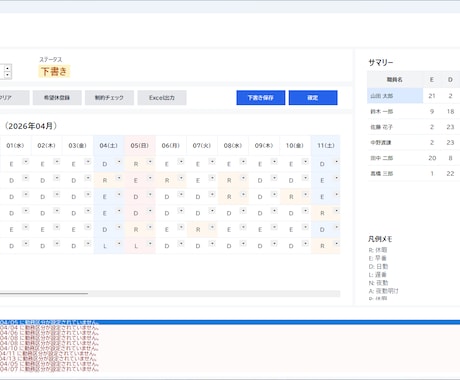The width and height of the screenshot is (460, 380).
Task: Select the 04/04 warning message
Action: (x=49, y=328)
